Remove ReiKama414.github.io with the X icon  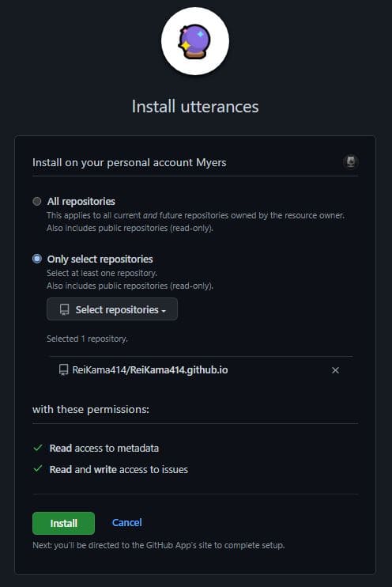335,370
